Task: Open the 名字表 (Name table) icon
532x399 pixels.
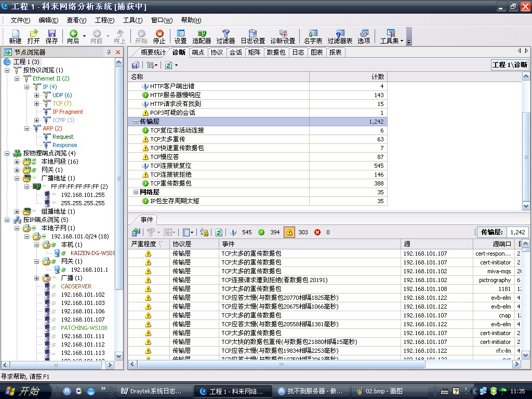Action: pos(313,36)
